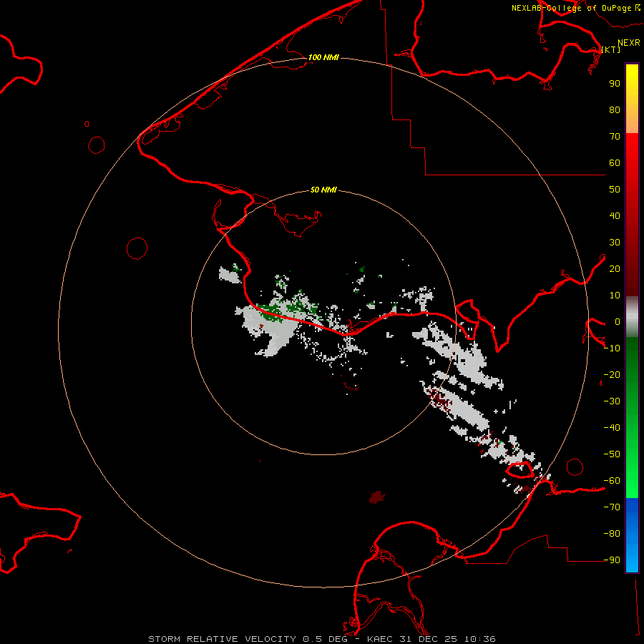Click the -80 scale label
This screenshot has width=644, height=644.
tap(612, 534)
